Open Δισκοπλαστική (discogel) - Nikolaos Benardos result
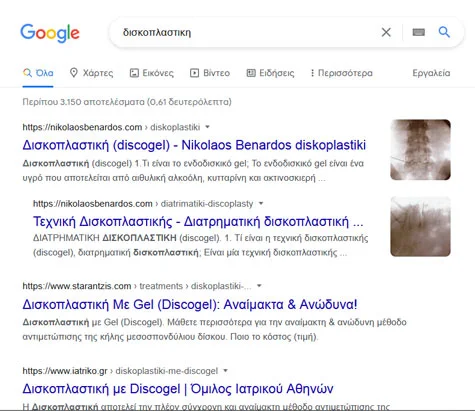The height and width of the screenshot is (411, 475). (194, 145)
